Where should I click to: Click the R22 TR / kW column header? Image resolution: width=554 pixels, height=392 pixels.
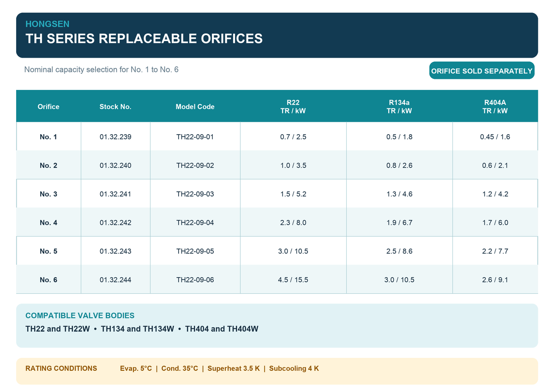(x=293, y=107)
